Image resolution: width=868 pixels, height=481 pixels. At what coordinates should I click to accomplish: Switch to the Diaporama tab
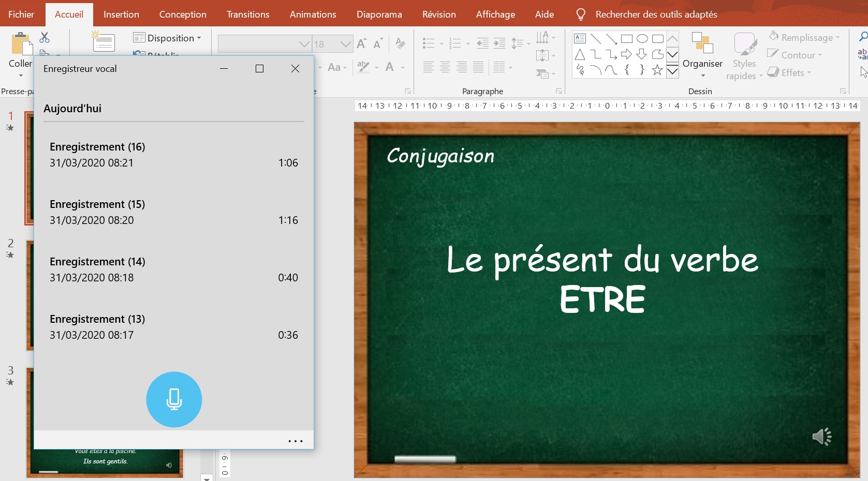click(379, 14)
